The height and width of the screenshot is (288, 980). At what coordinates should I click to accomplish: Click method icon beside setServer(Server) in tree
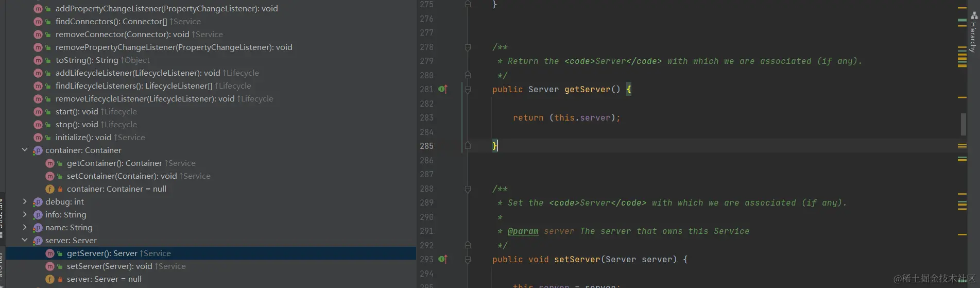50,266
